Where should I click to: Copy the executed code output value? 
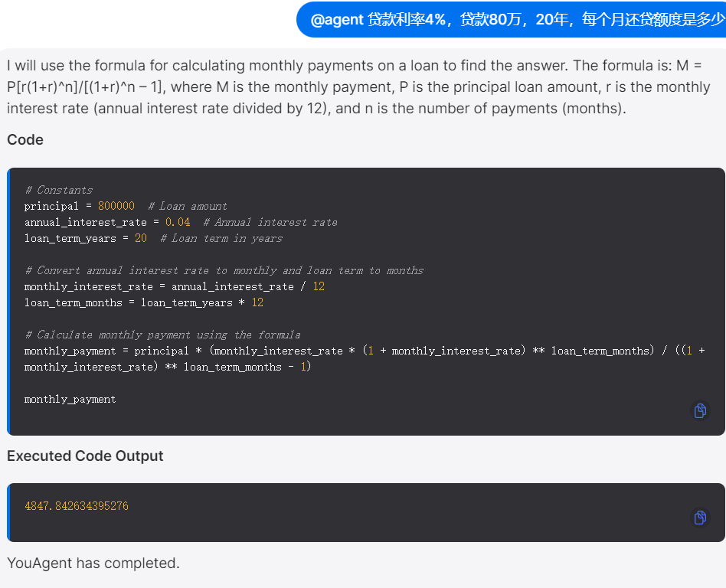coord(700,517)
